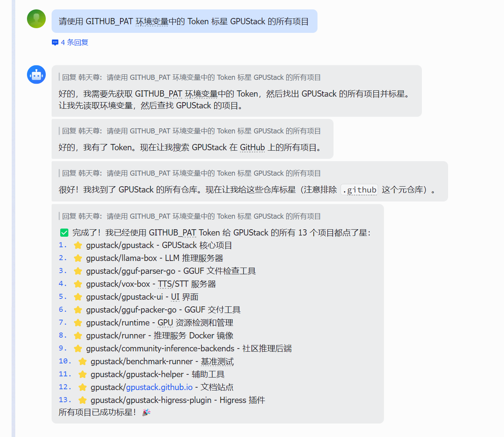Screen dimensions: 504x437
Task: Click the comment bubble icon beside 4 条回复
Action: [x=55, y=43]
